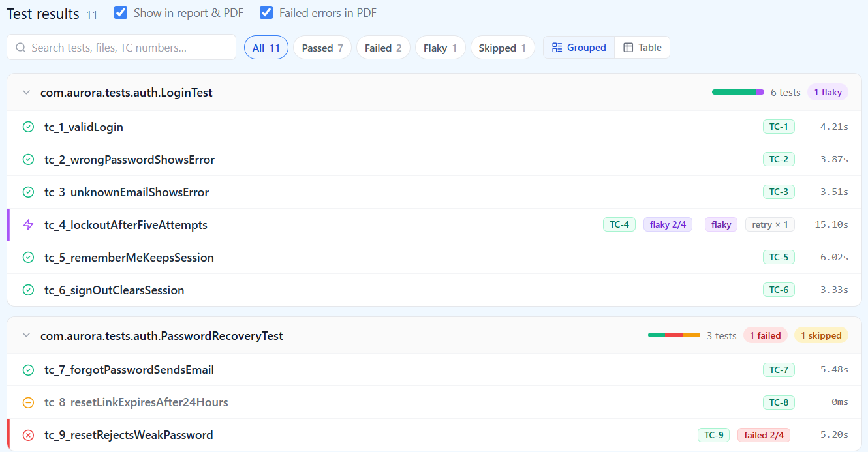Filter by Failed 2 tests

(x=383, y=48)
